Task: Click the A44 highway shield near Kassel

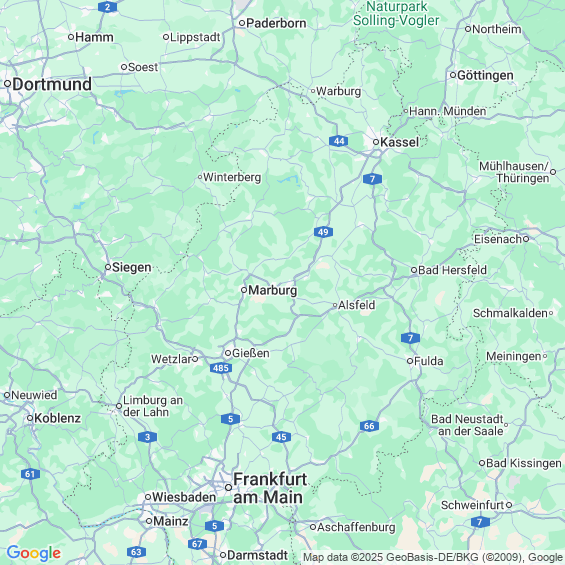Action: 338,141
